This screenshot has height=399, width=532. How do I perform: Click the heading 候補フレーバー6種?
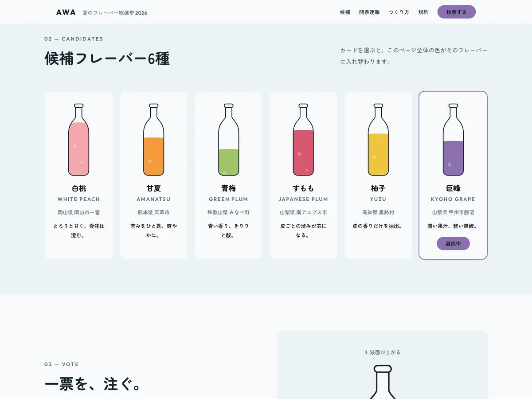107,59
